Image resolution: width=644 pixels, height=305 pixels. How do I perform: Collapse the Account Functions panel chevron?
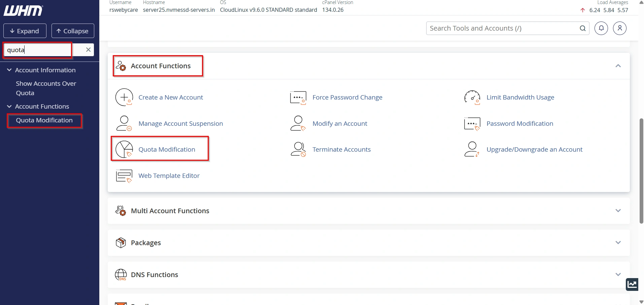point(618,66)
